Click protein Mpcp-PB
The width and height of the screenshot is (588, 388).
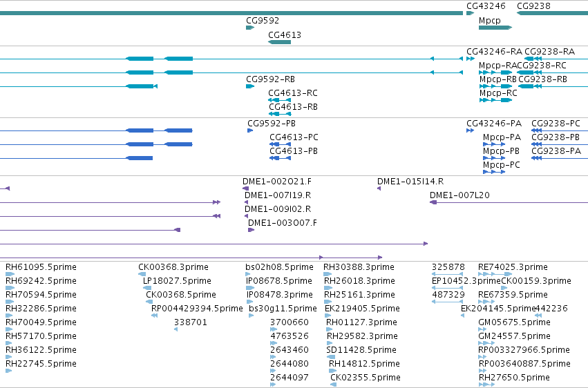(494, 158)
